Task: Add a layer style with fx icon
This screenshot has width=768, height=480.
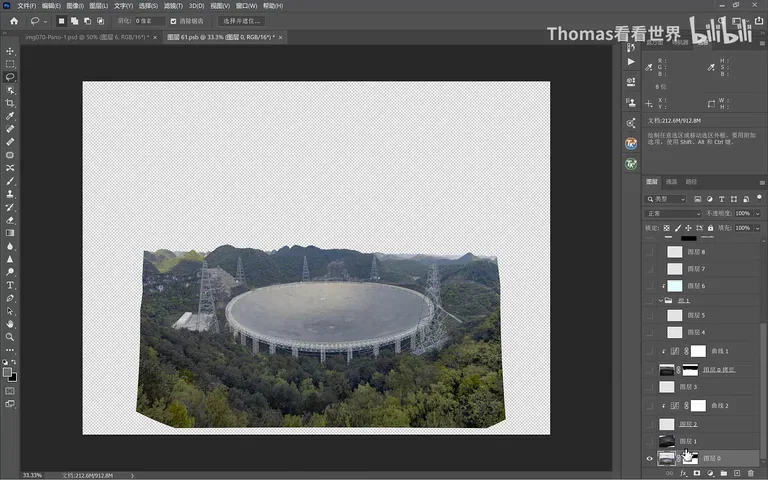Action: [x=683, y=474]
